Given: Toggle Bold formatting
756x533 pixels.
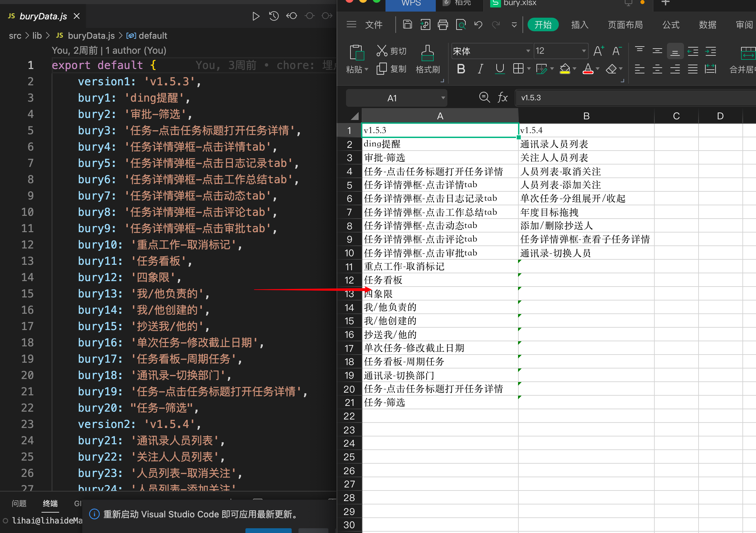Looking at the screenshot, I should pos(461,69).
